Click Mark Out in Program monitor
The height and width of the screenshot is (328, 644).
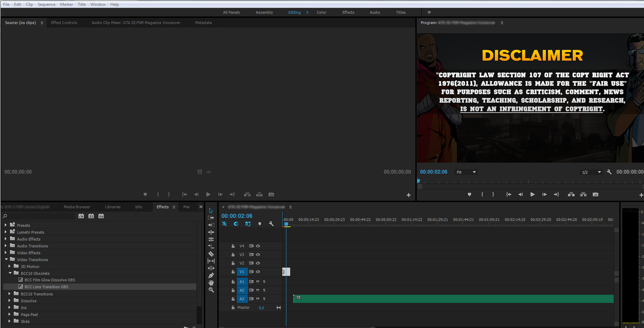[494, 194]
